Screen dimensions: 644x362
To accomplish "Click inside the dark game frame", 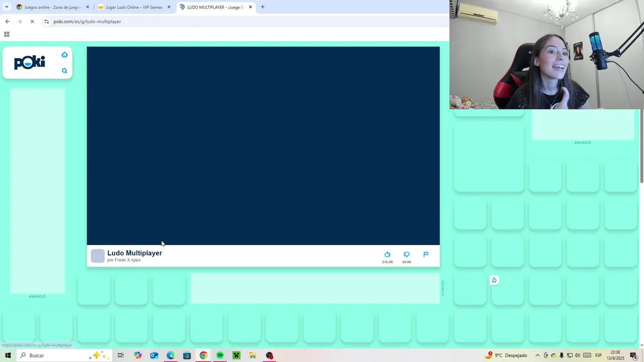I will pyautogui.click(x=263, y=146).
